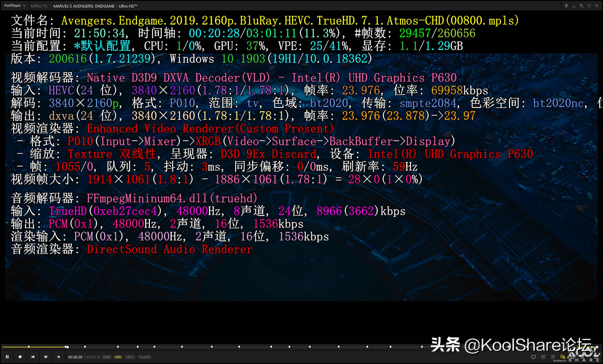Click the elapsed time display 00:20:29
603x364 pixels.
pos(75,357)
